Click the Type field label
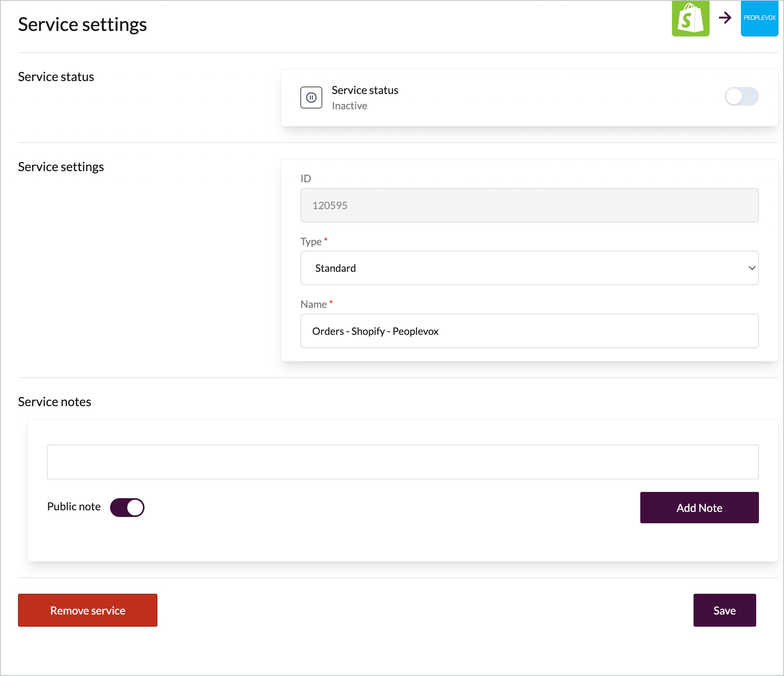 311,242
